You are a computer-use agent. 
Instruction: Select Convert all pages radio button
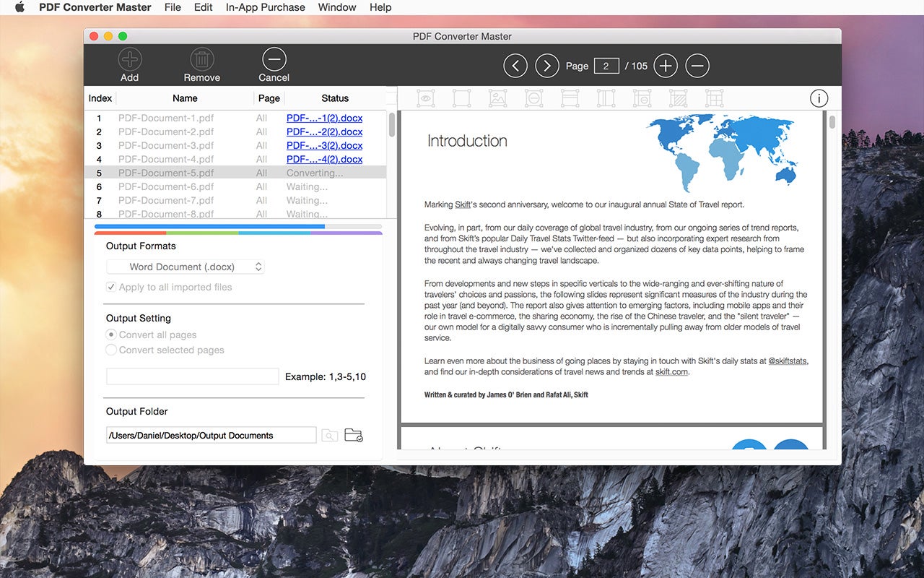tap(111, 335)
